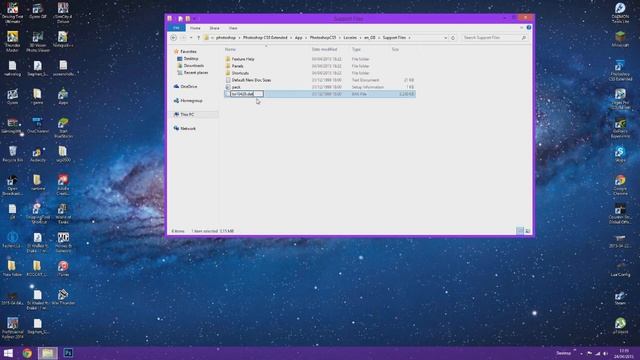Sort by the Size column header

click(395, 49)
